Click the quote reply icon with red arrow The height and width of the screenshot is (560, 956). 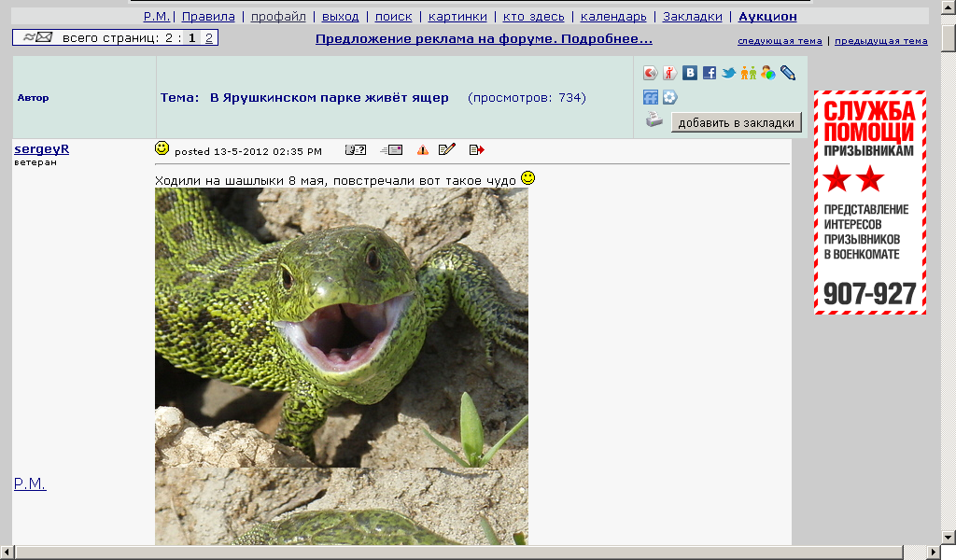pyautogui.click(x=476, y=150)
